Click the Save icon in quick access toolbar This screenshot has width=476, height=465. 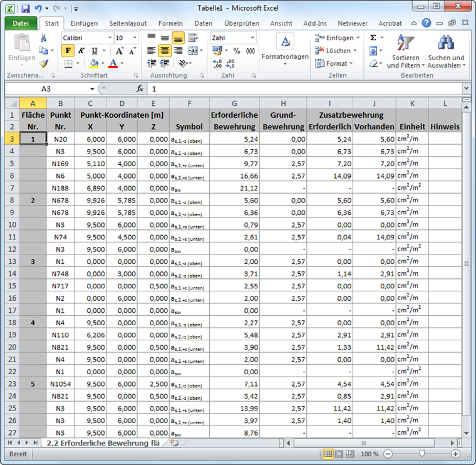[26, 8]
